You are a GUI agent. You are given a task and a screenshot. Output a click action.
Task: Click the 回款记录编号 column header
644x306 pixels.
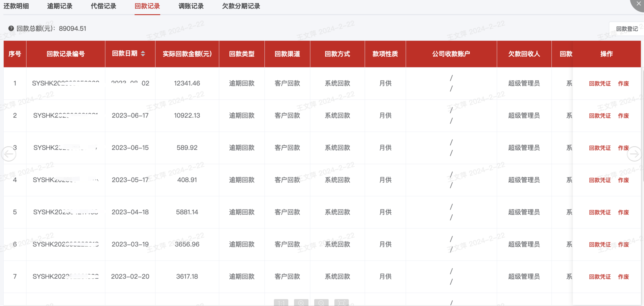pyautogui.click(x=66, y=54)
